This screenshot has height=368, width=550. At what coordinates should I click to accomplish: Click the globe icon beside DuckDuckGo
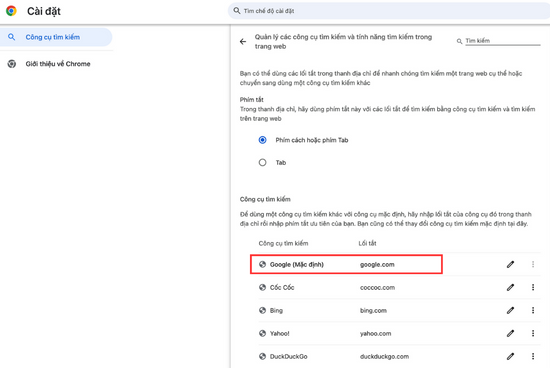(x=262, y=356)
